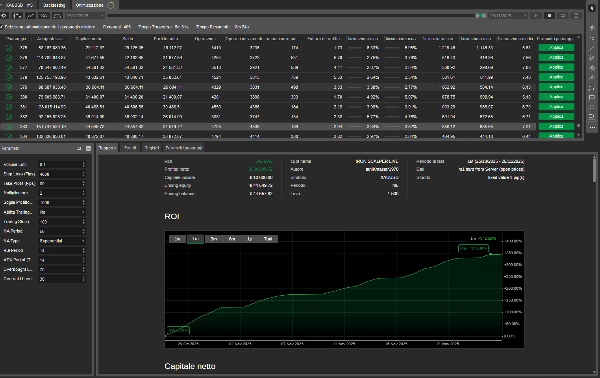The width and height of the screenshot is (600, 378).
Task: Adjust the Volume Lots stepper arrows
Action: [83, 165]
